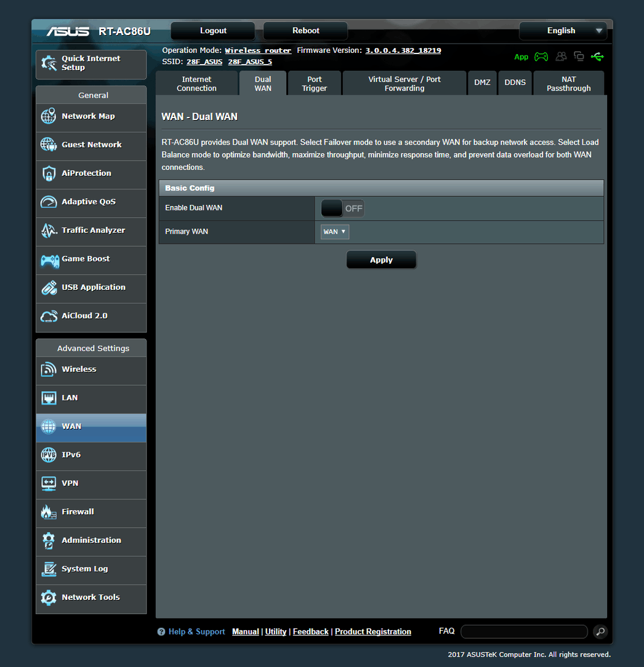This screenshot has height=667, width=644.
Task: Click the AiProtection shield icon
Action: (x=49, y=173)
